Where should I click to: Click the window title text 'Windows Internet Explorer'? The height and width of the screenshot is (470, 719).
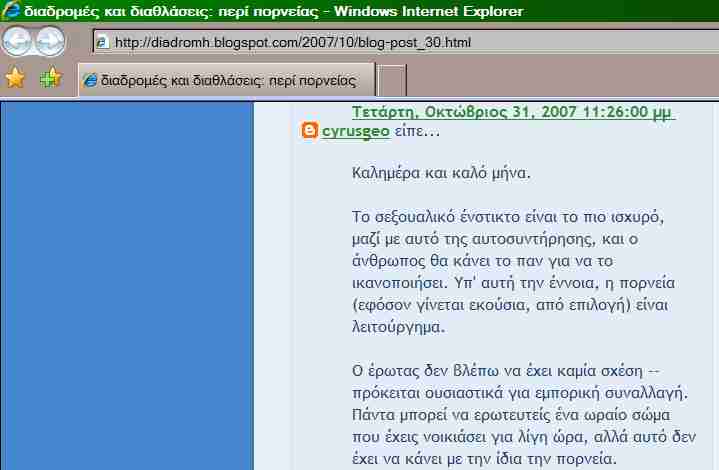pos(429,11)
